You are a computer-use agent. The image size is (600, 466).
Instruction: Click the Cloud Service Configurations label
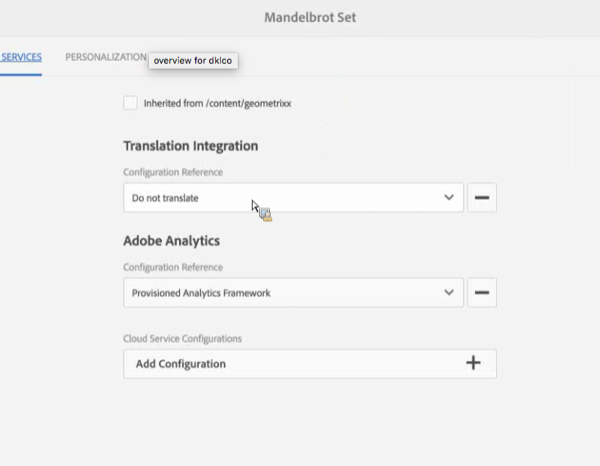click(183, 339)
